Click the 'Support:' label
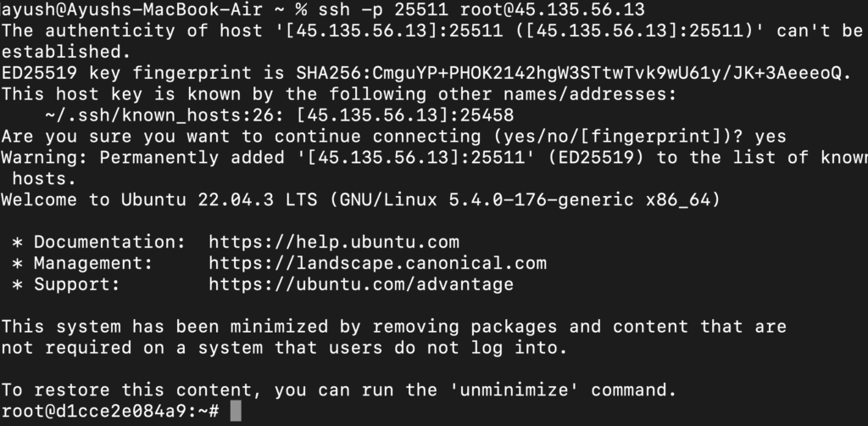This screenshot has height=426, width=868. pos(77,285)
